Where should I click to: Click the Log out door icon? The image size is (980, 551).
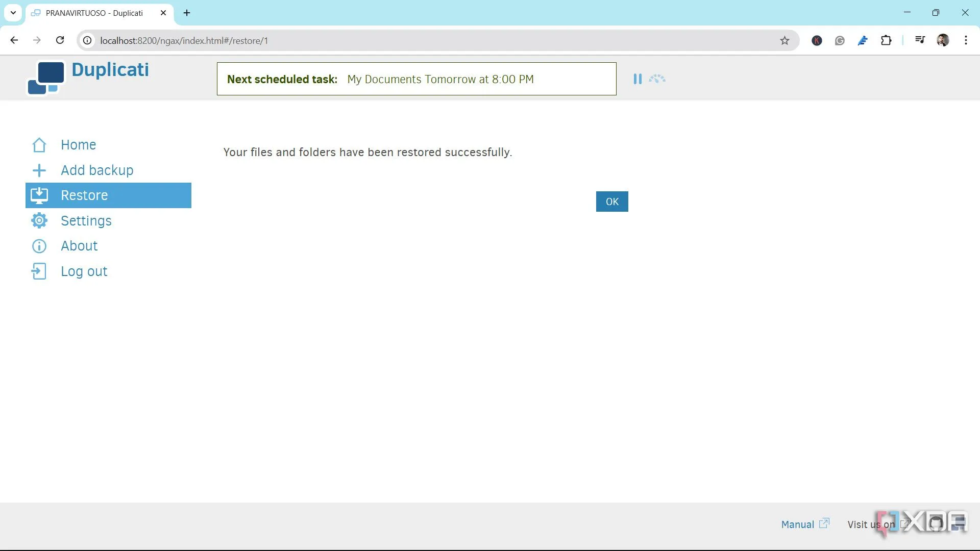tap(39, 271)
